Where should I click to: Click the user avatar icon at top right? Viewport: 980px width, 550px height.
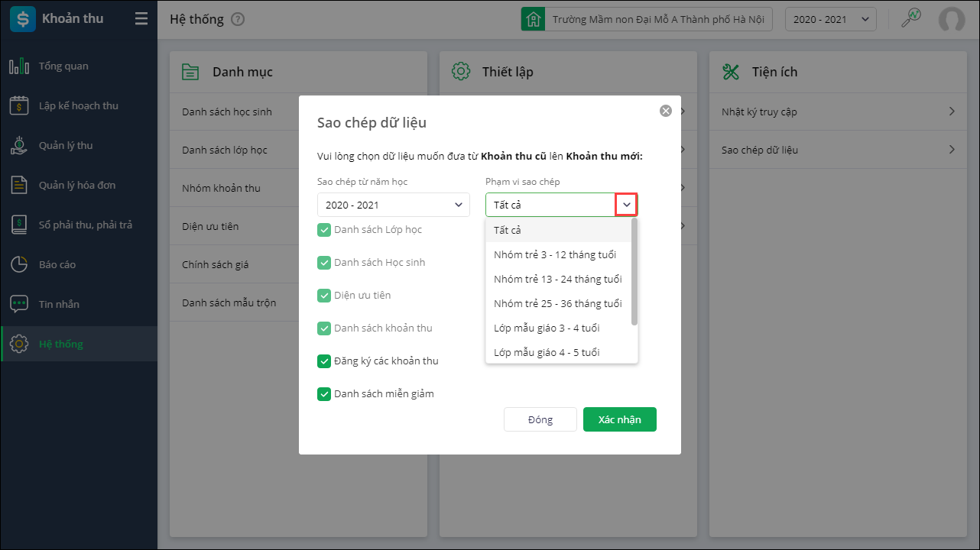(x=952, y=20)
